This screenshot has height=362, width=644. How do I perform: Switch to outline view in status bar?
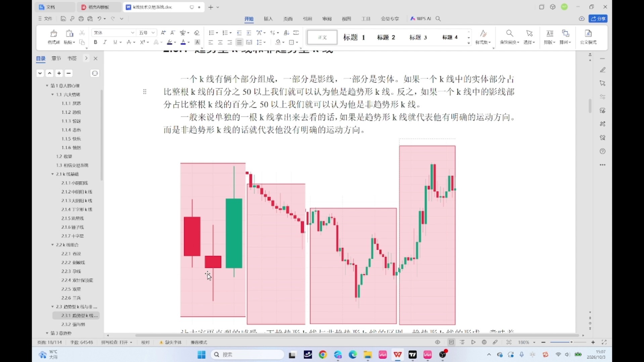(462, 342)
